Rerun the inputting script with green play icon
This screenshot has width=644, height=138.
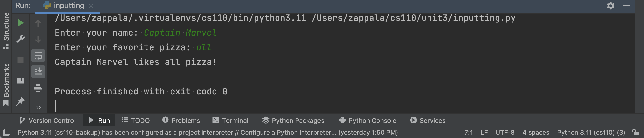click(x=20, y=23)
